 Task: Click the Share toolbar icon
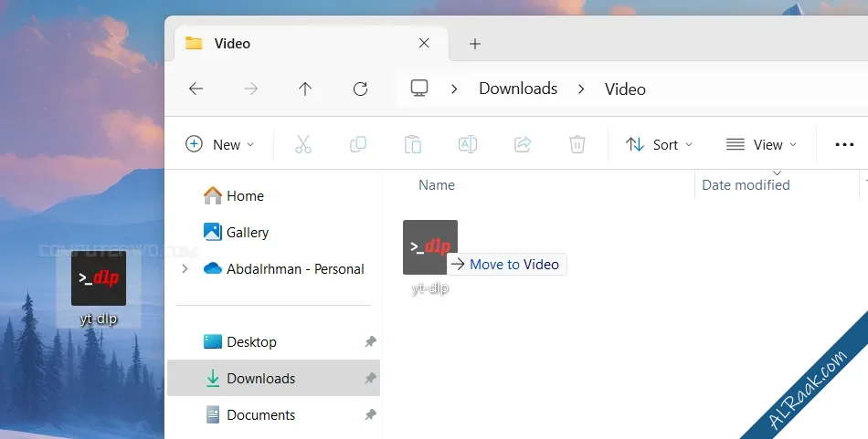[x=523, y=144]
